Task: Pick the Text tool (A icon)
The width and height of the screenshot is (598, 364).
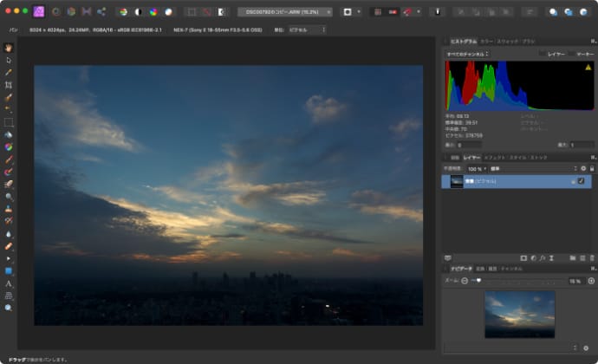Action: click(9, 283)
